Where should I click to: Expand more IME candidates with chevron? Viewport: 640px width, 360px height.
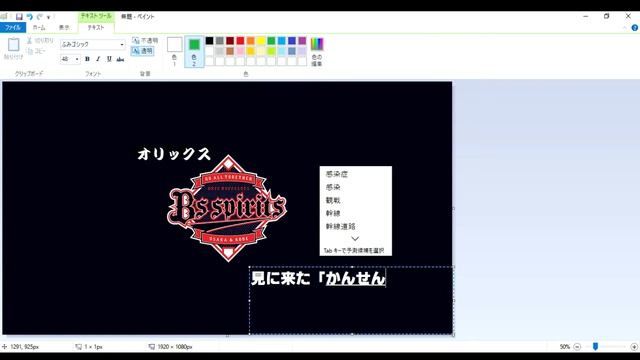coord(355,239)
